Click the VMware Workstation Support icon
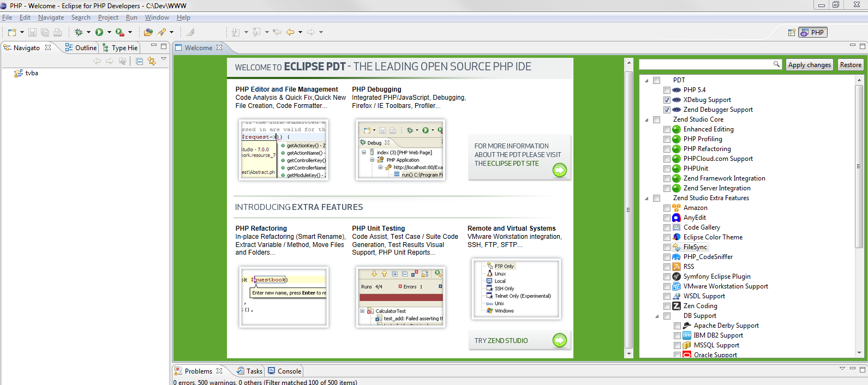The height and width of the screenshot is (385, 868). point(677,286)
